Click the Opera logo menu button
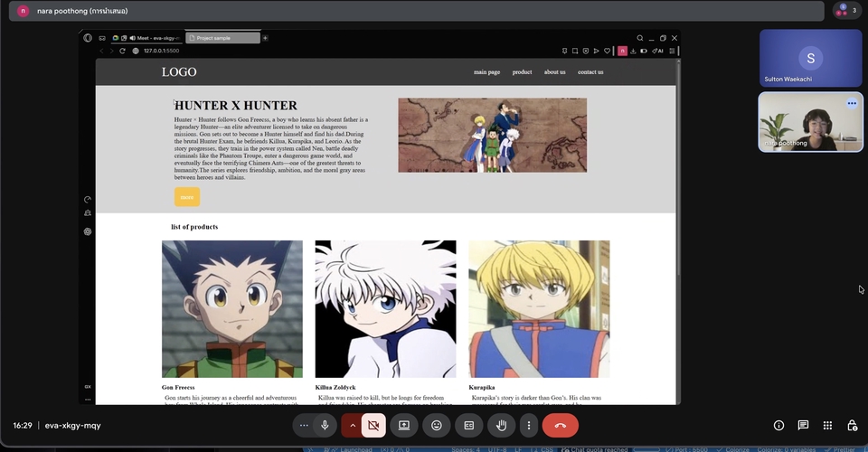 [88, 38]
